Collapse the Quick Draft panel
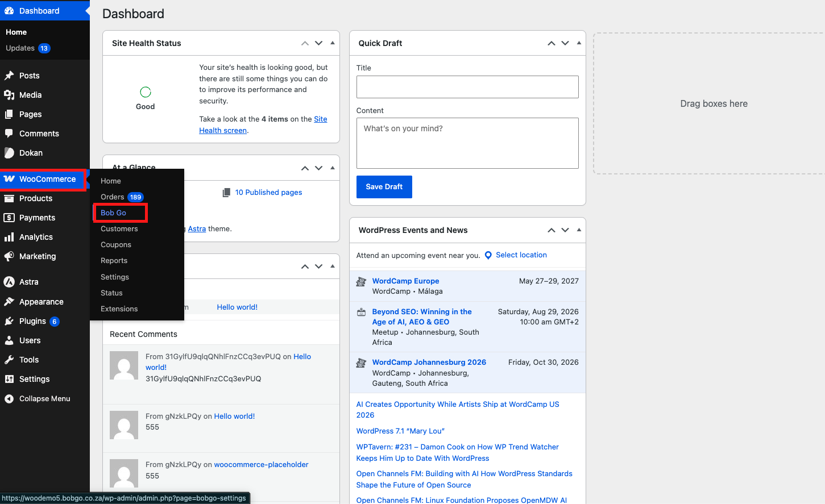Image resolution: width=825 pixels, height=504 pixels. coord(579,43)
